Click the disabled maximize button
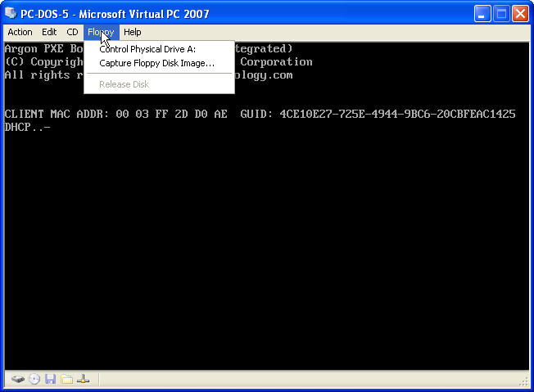The height and width of the screenshot is (392, 534). coord(501,14)
